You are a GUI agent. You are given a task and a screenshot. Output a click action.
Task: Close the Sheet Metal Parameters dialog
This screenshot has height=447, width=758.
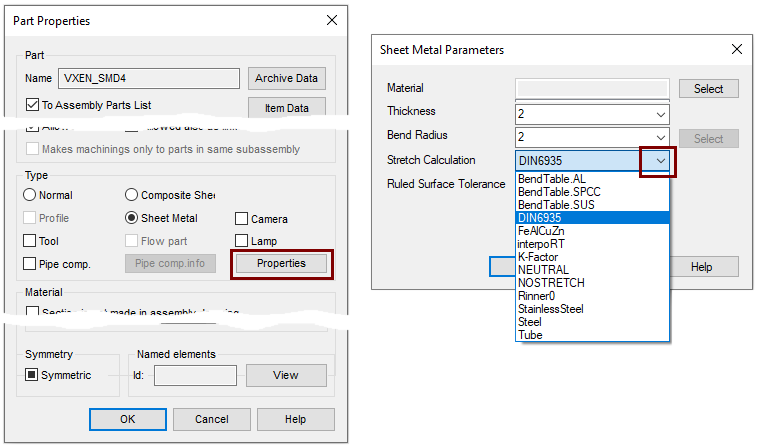(737, 49)
